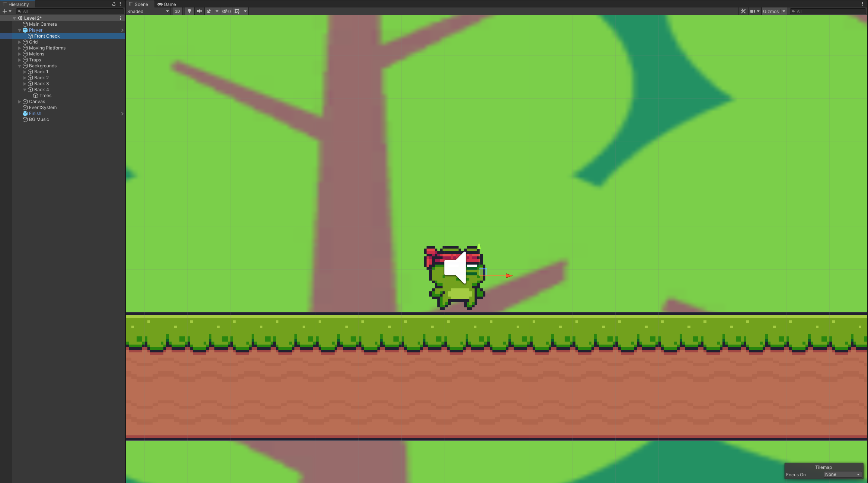Select BG Music in Hierarchy

point(39,119)
